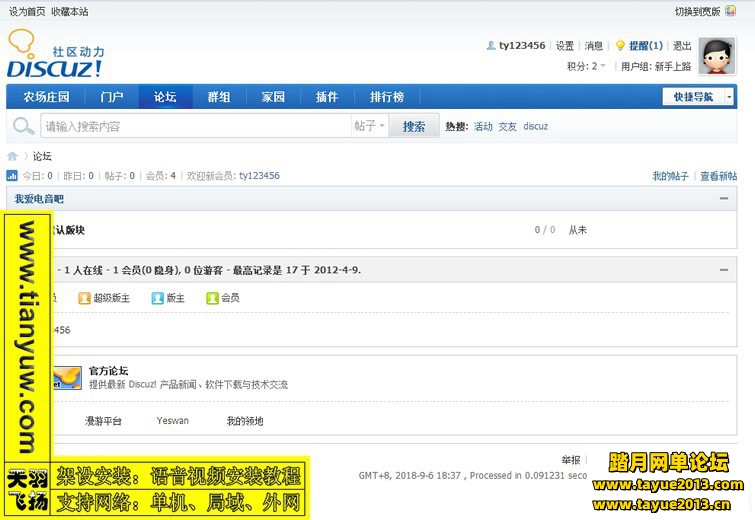This screenshot has height=520, width=755.
Task: Click the user silhouette icon beside ty123456
Action: (x=491, y=46)
